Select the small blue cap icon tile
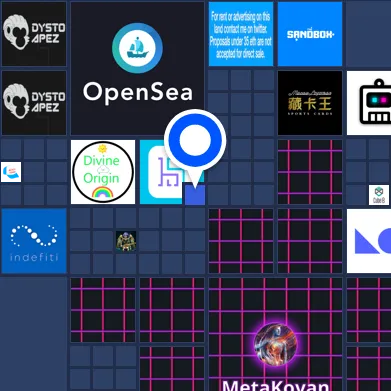 point(11,172)
